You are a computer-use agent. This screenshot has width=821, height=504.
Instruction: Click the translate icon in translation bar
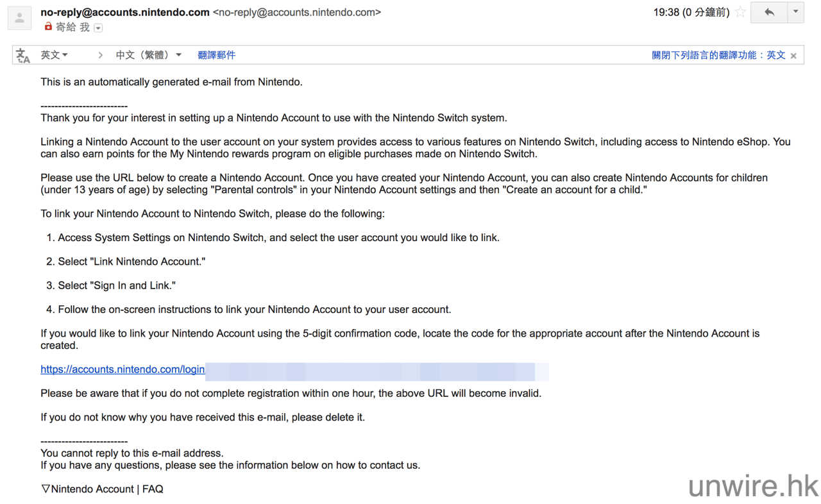[23, 56]
